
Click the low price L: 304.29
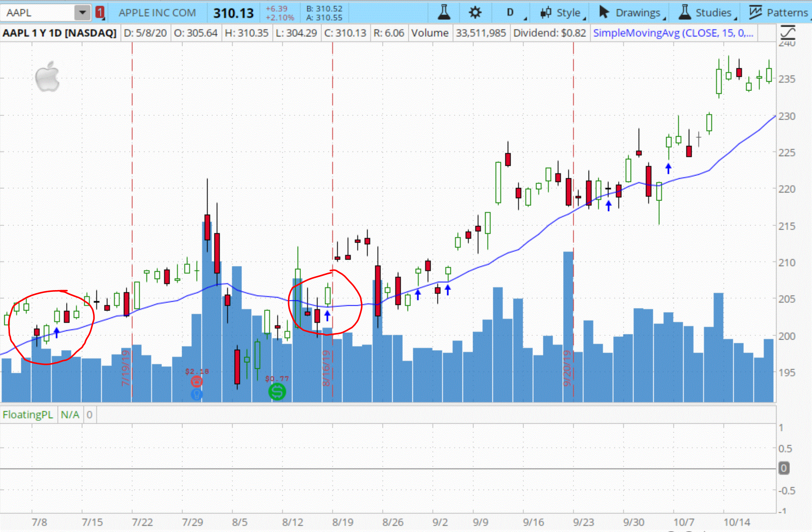296,33
